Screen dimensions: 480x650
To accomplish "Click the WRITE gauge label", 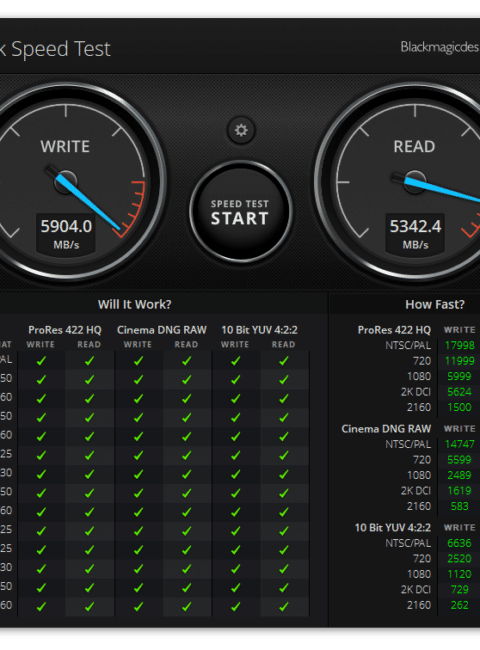I will (x=65, y=147).
